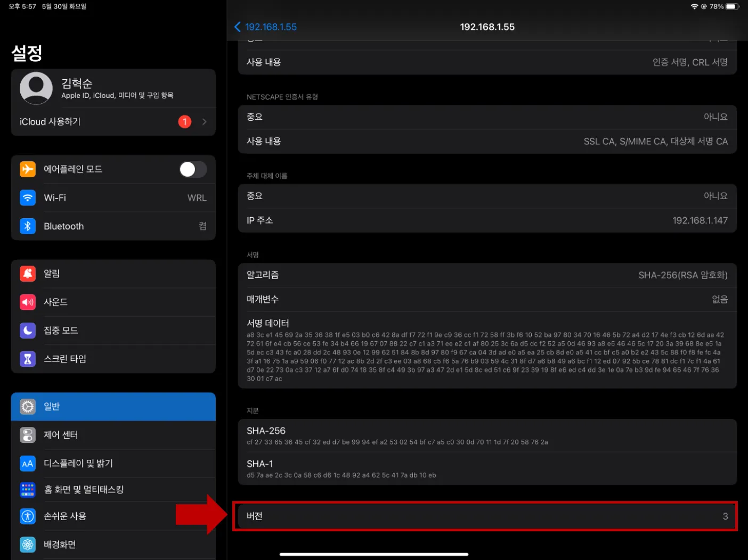Tap the battery indicator in status bar
748x560 pixels.
733,6
